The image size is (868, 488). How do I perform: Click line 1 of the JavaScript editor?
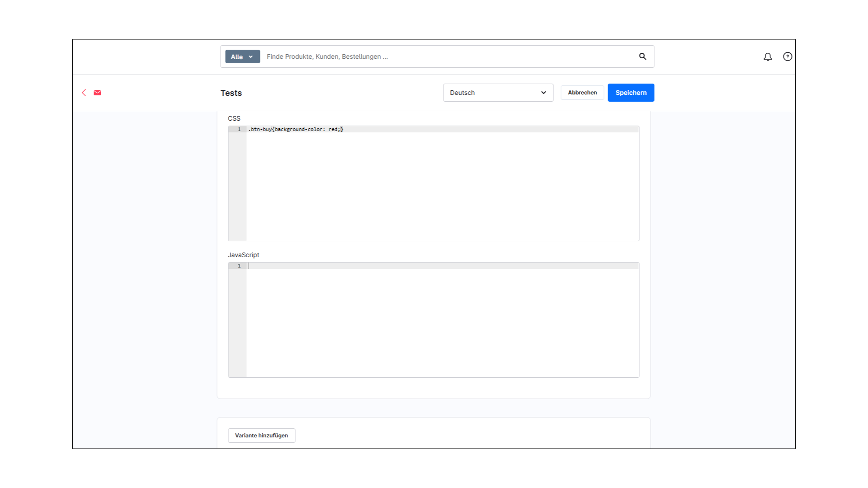click(x=407, y=266)
